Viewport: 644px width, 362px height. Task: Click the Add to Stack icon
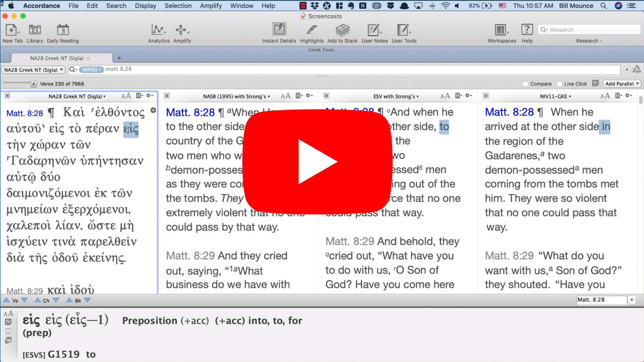tap(342, 30)
